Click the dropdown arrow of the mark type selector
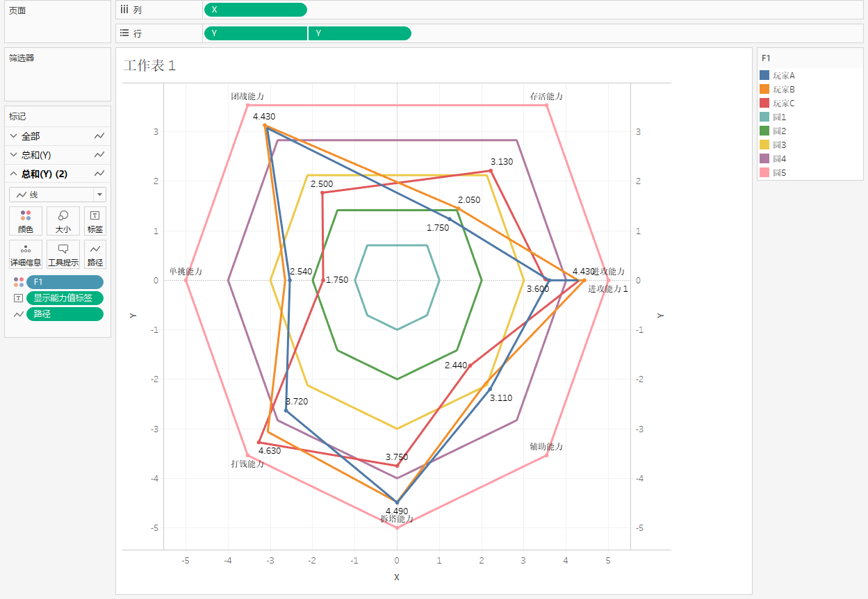Screen dimensions: 868x599 click(x=99, y=195)
